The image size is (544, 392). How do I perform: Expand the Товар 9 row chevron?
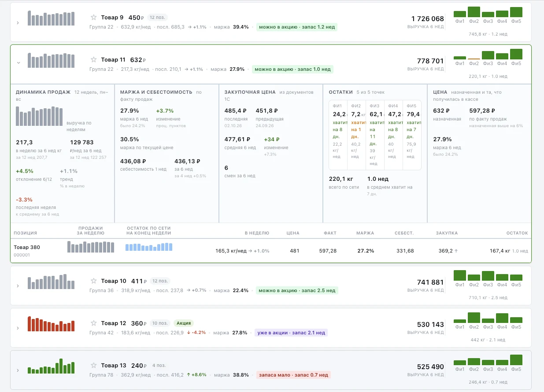pyautogui.click(x=18, y=22)
